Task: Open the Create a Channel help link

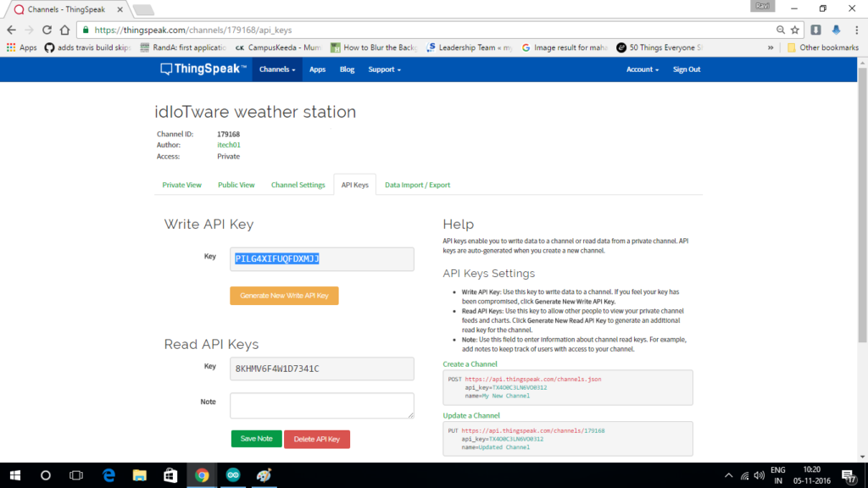Action: click(x=470, y=364)
